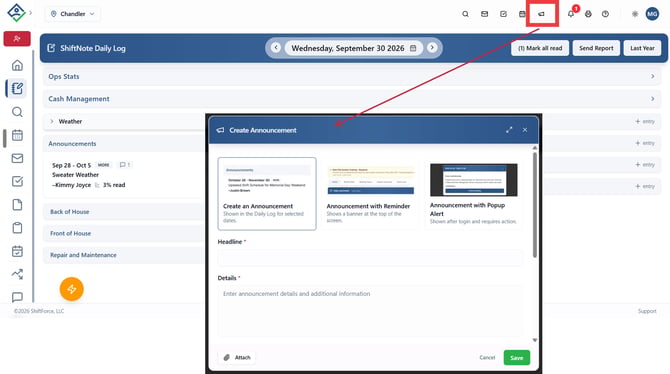
Task: Open the Repair and Maintenance section
Action: [x=83, y=255]
